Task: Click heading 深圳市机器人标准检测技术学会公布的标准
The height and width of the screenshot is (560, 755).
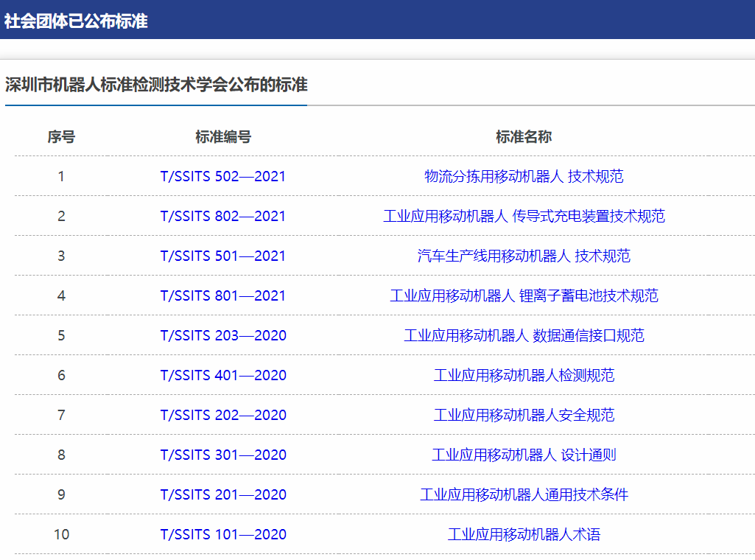Action: (156, 85)
